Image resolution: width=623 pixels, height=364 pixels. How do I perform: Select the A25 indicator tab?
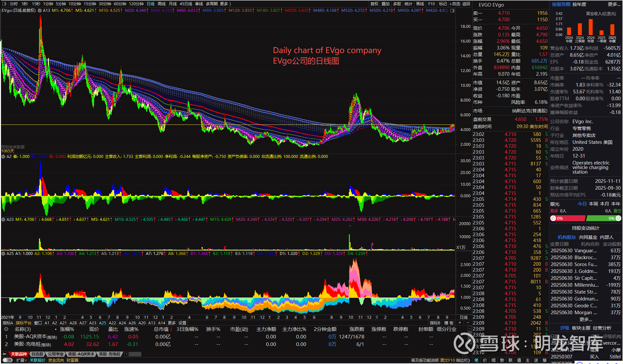pyautogui.click(x=103, y=323)
